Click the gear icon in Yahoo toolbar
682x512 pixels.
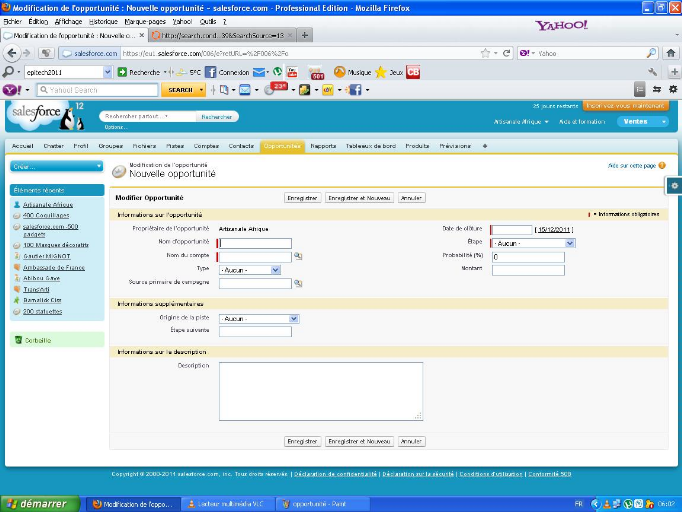click(673, 89)
